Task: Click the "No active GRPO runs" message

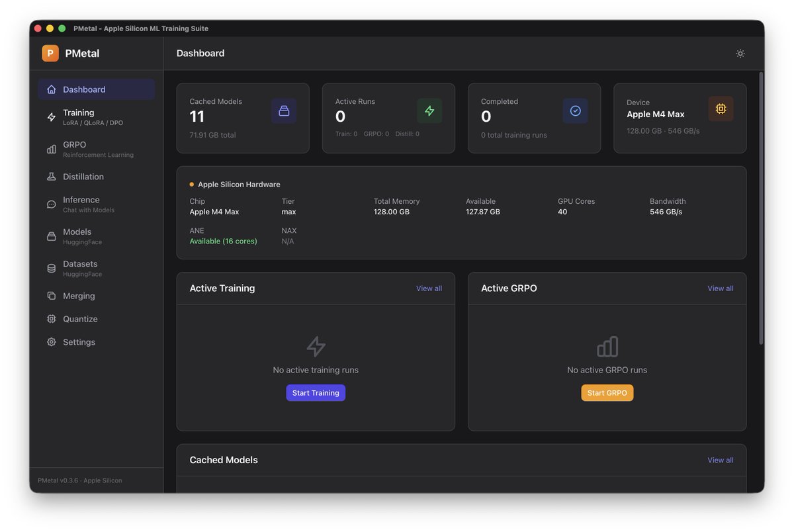Action: coord(607,371)
